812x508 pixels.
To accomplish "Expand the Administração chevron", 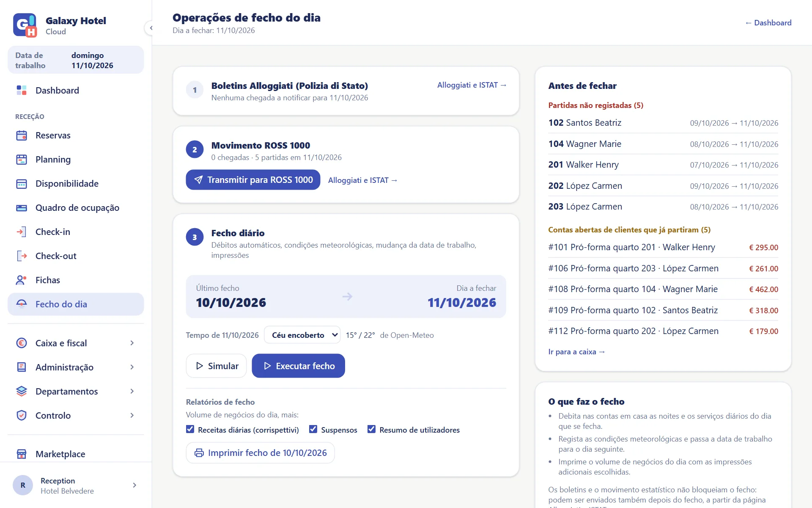I will (132, 367).
